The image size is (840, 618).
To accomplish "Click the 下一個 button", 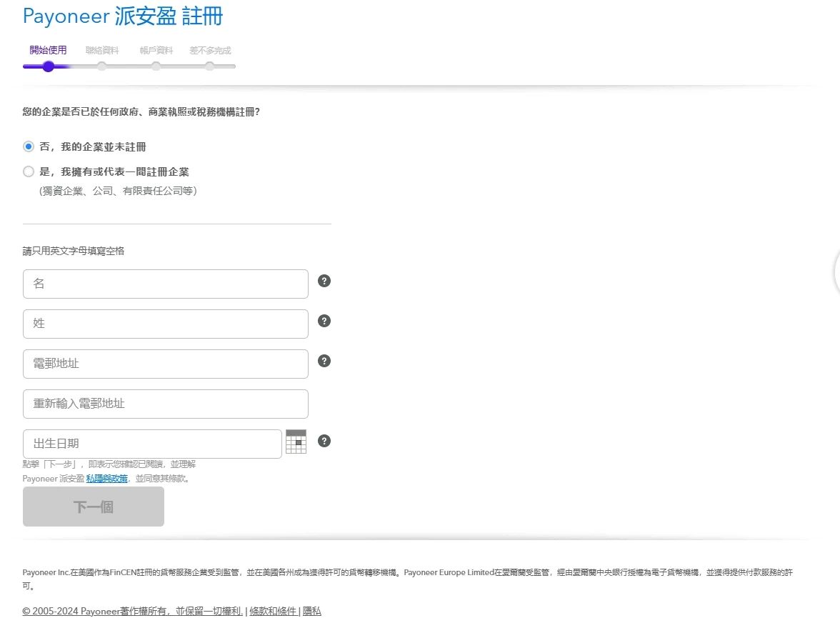I will tap(93, 507).
